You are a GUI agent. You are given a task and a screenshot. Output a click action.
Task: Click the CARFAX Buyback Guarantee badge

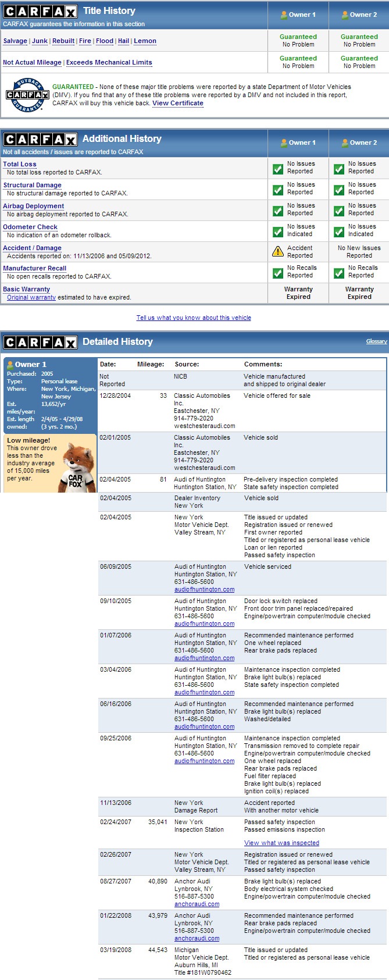(27, 95)
